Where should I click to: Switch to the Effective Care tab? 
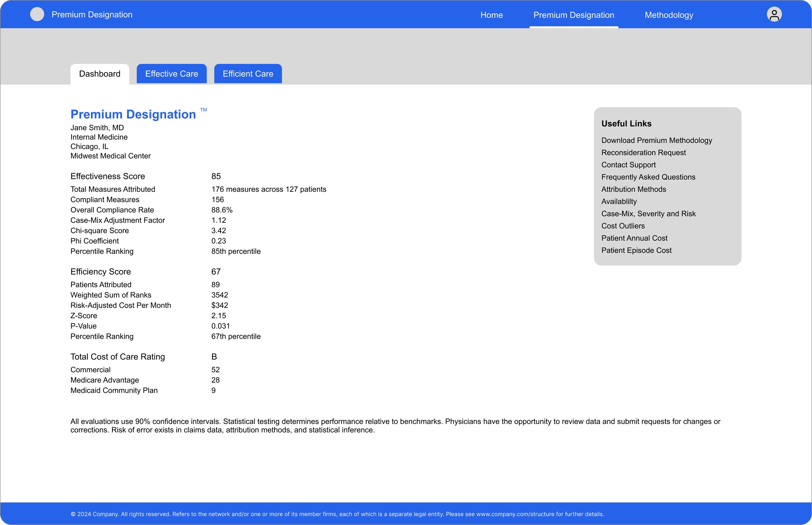coord(171,74)
